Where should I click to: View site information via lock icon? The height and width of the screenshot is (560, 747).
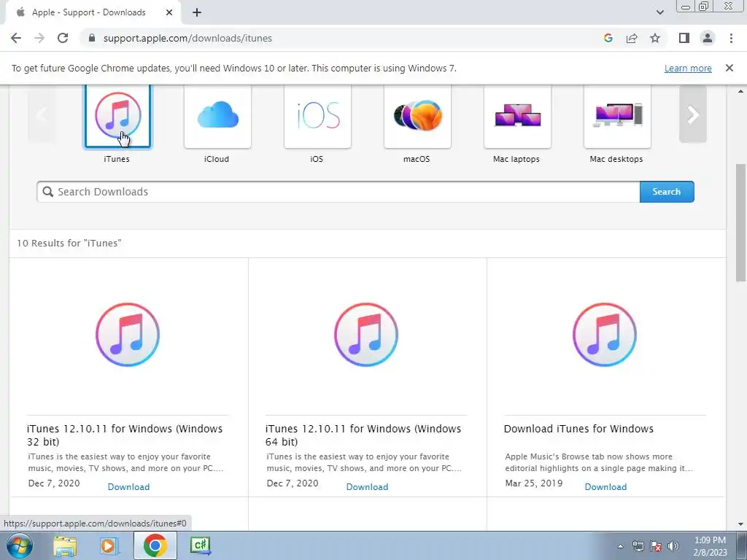91,38
